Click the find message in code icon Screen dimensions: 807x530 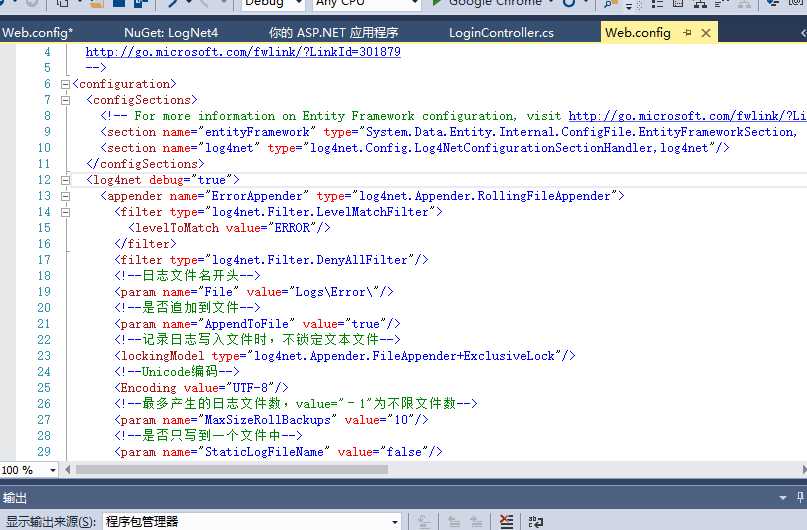(424, 522)
